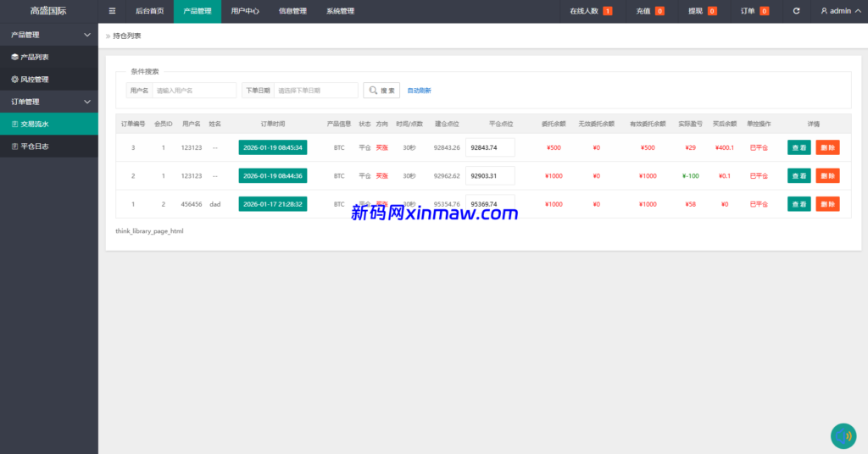
Task: Click the 订单时间 column header
Action: (x=273, y=124)
